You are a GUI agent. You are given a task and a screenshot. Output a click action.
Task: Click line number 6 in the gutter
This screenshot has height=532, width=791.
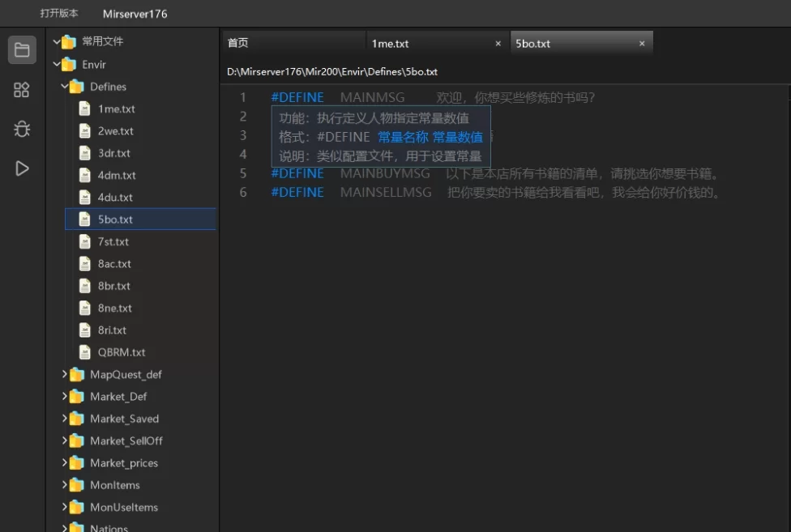[x=243, y=193]
